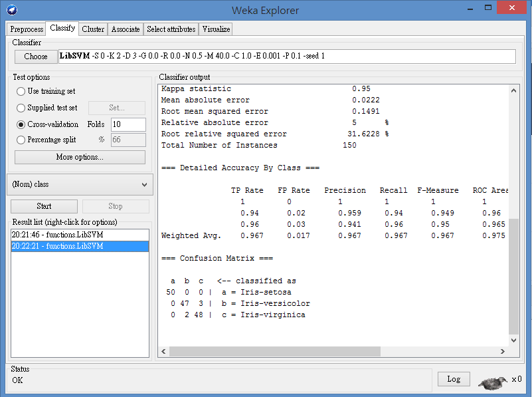The height and width of the screenshot is (397, 532).
Task: Select the 20:22:21 functions.LibSVM result
Action: [x=80, y=246]
